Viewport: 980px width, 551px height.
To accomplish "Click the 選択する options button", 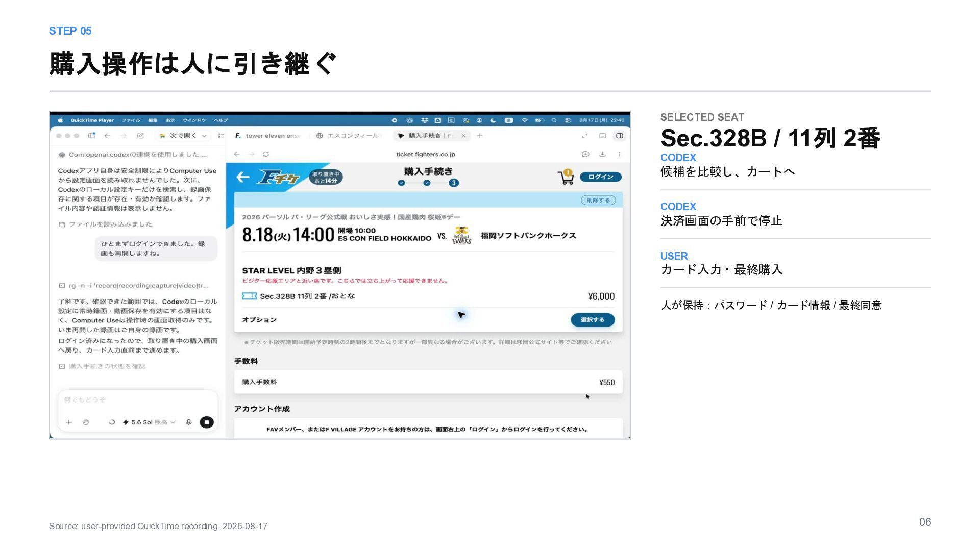I will click(x=593, y=320).
